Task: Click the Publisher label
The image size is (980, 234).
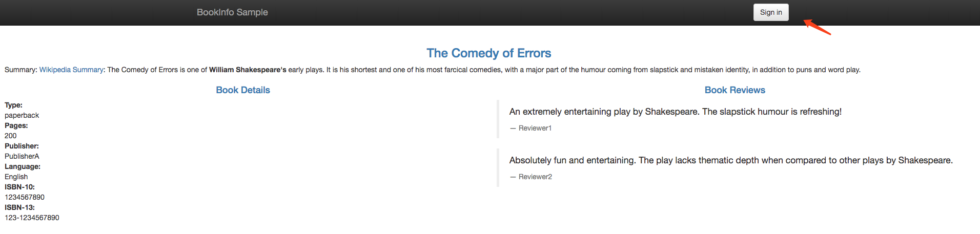Action: click(x=22, y=146)
